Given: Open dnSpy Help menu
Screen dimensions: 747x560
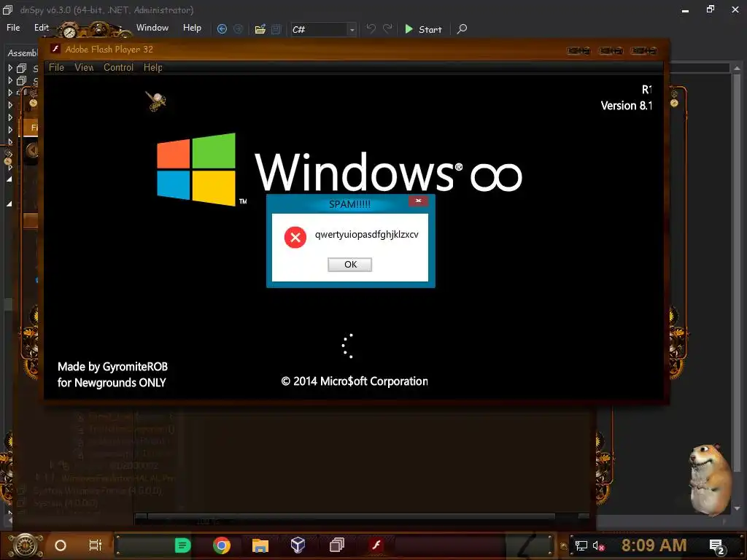Looking at the screenshot, I should click(x=192, y=28).
